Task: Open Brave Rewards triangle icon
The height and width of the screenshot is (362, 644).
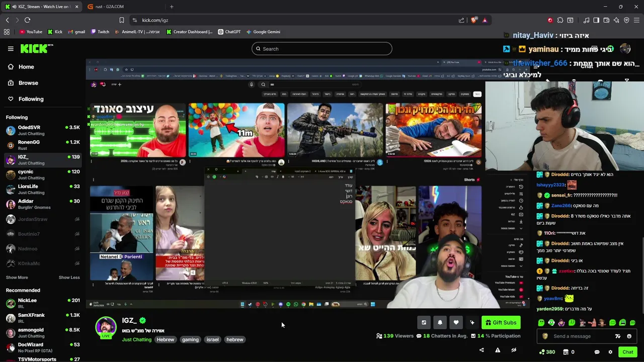Action: (x=485, y=20)
